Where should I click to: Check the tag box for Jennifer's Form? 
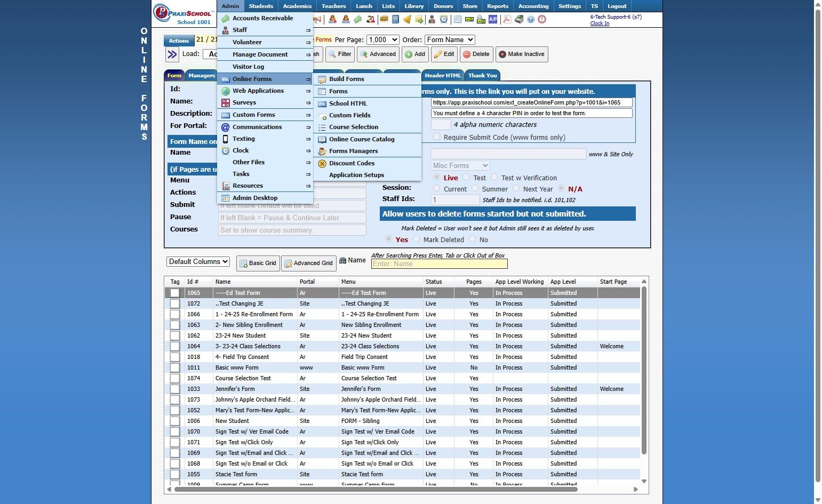click(174, 389)
